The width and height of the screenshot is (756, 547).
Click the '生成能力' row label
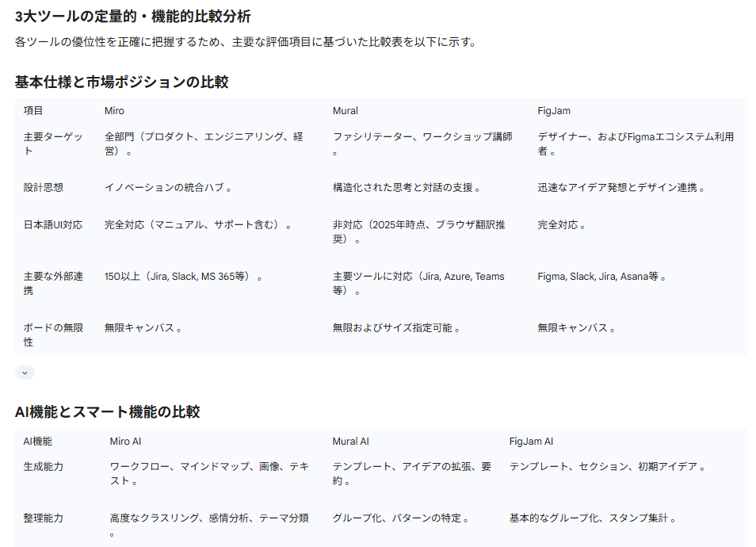pyautogui.click(x=44, y=466)
